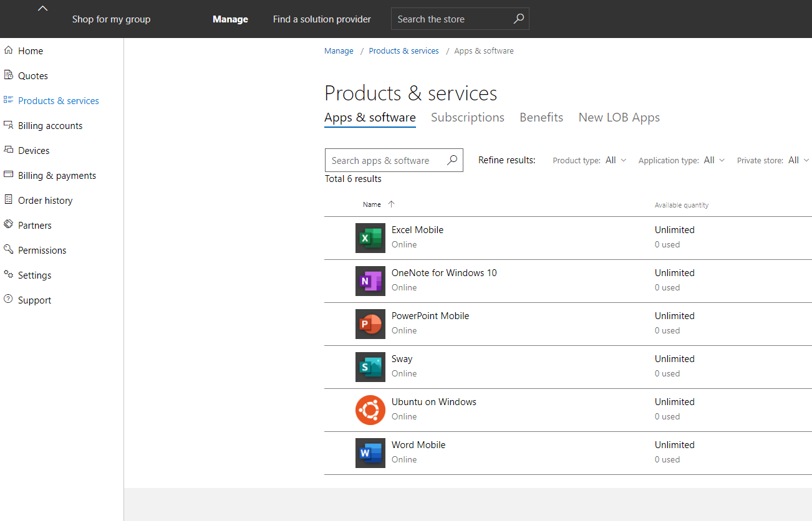Click the store search magnifier icon
Viewport: 812px width, 521px height.
pyautogui.click(x=518, y=19)
